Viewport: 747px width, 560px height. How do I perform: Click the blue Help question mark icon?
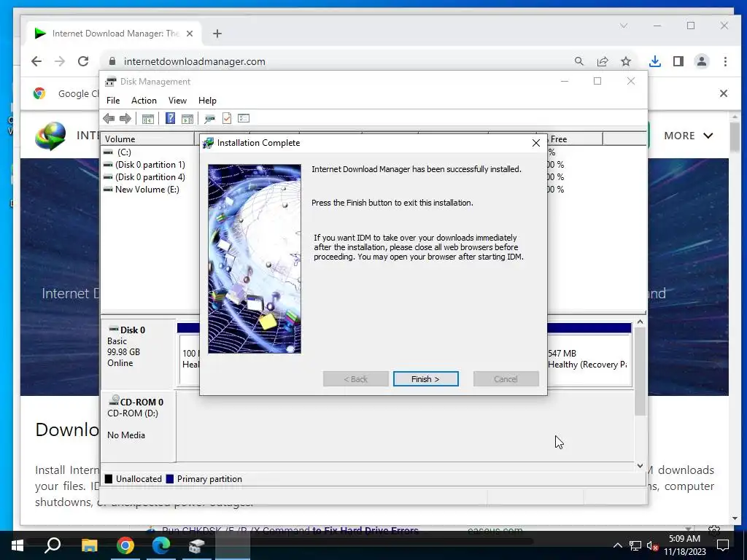pyautogui.click(x=170, y=118)
